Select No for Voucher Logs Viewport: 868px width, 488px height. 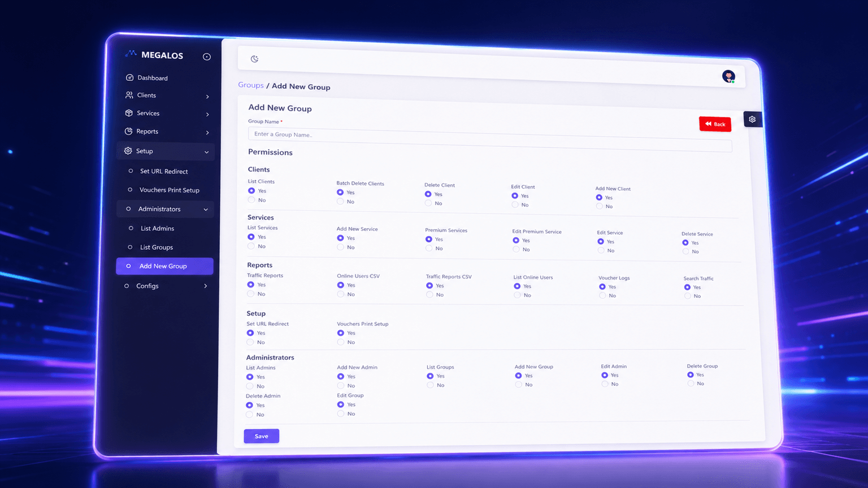point(602,295)
